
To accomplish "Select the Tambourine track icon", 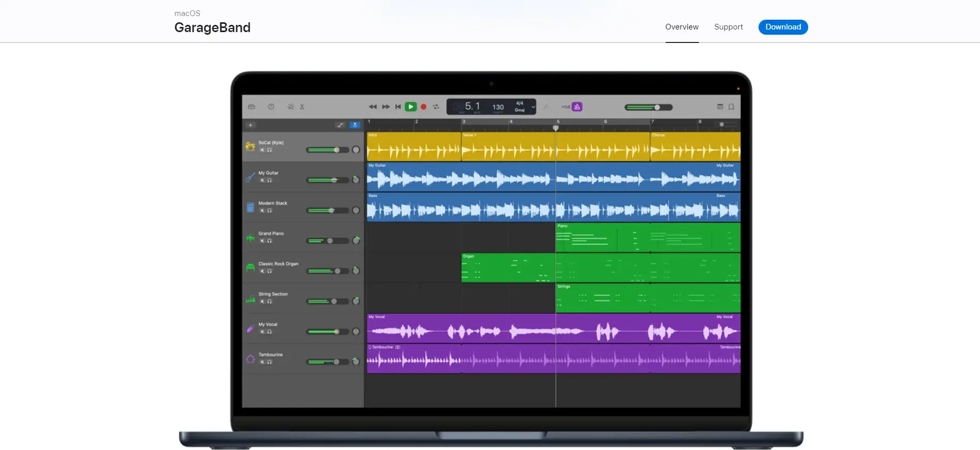I will (x=250, y=359).
